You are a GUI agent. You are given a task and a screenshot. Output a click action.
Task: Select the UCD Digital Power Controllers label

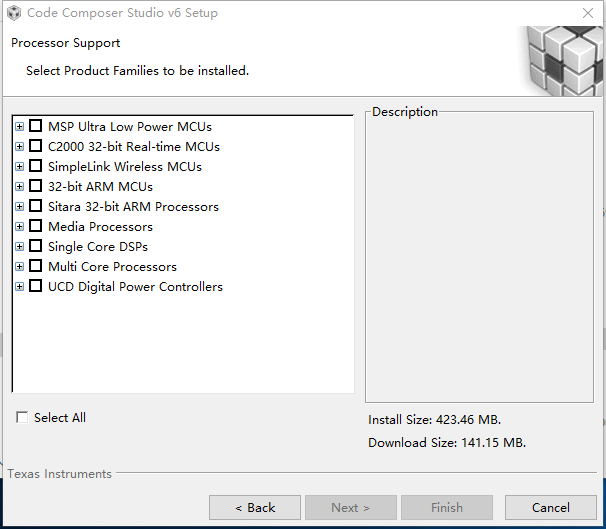[135, 287]
